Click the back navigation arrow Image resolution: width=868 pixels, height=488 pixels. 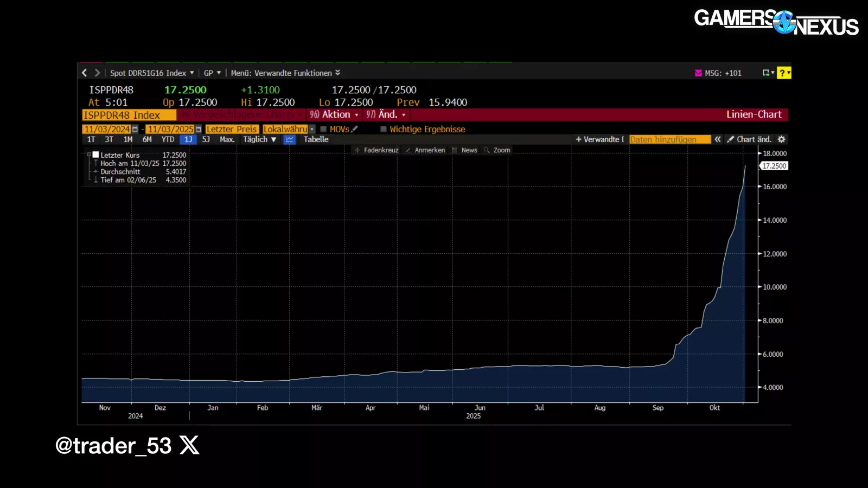click(84, 73)
